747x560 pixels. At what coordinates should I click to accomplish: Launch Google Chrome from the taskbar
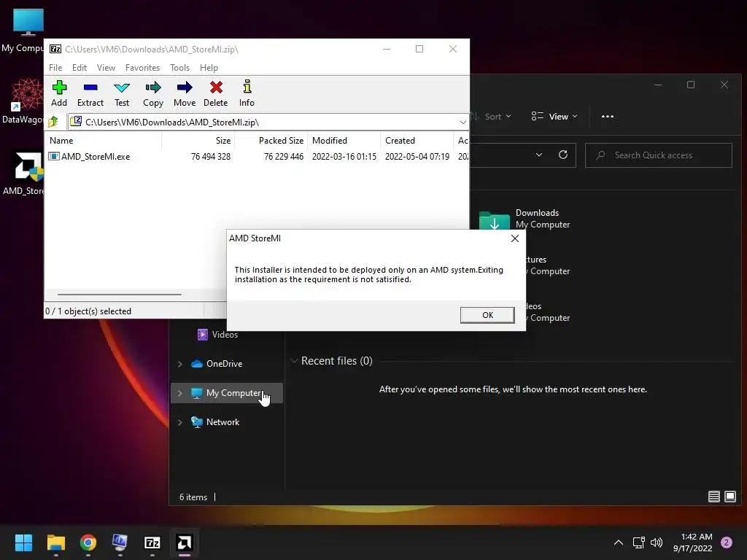tap(88, 542)
